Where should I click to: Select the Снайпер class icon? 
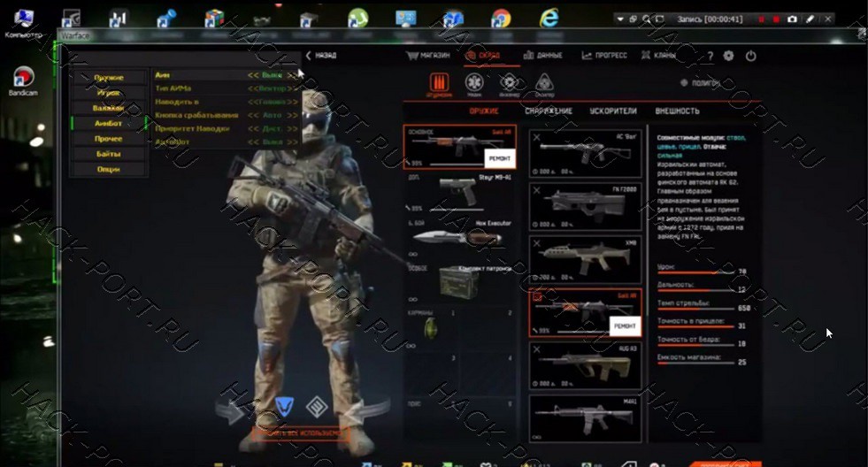[x=545, y=83]
